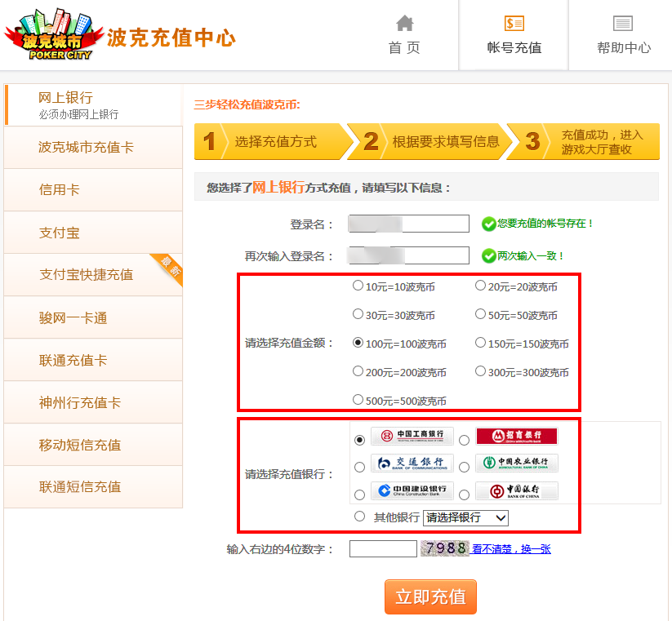This screenshot has width=672, height=621.
Task: Open 神州行充值卡 sidebar item
Action: [93, 402]
